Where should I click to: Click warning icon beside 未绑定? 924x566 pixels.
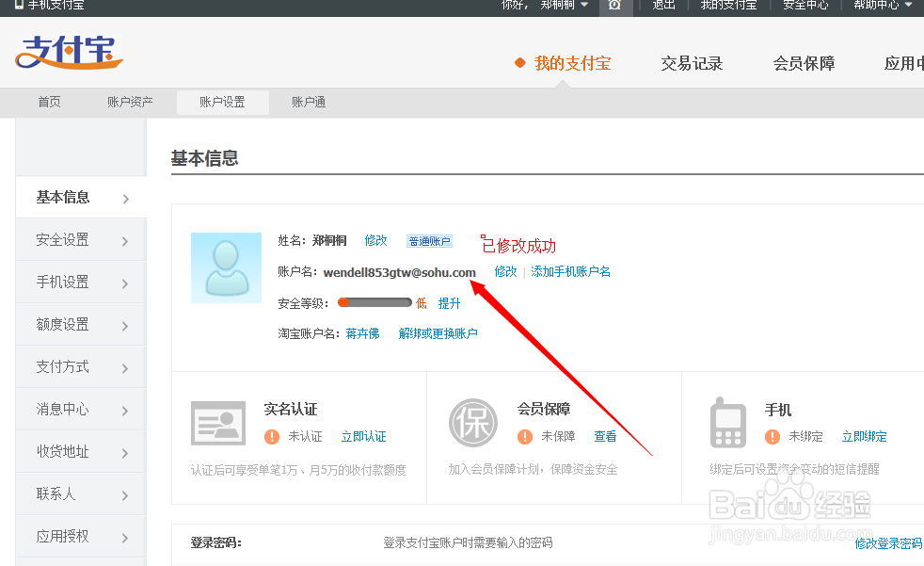click(x=773, y=437)
